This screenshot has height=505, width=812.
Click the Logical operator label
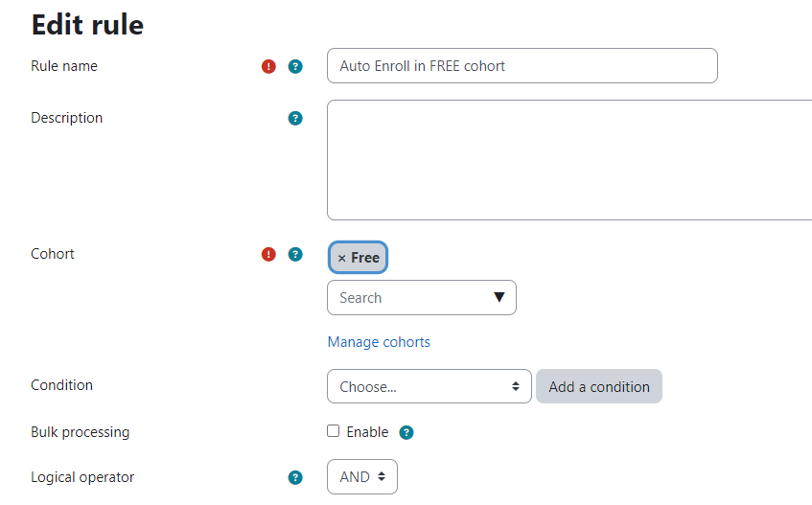tap(82, 477)
